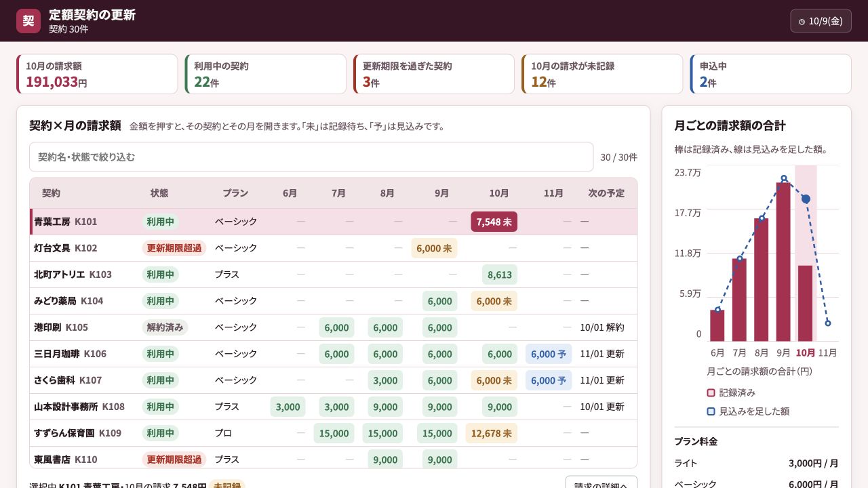Open さくら歯科's 3,000 August cell
Screen dimensions: 868x488
(385, 380)
